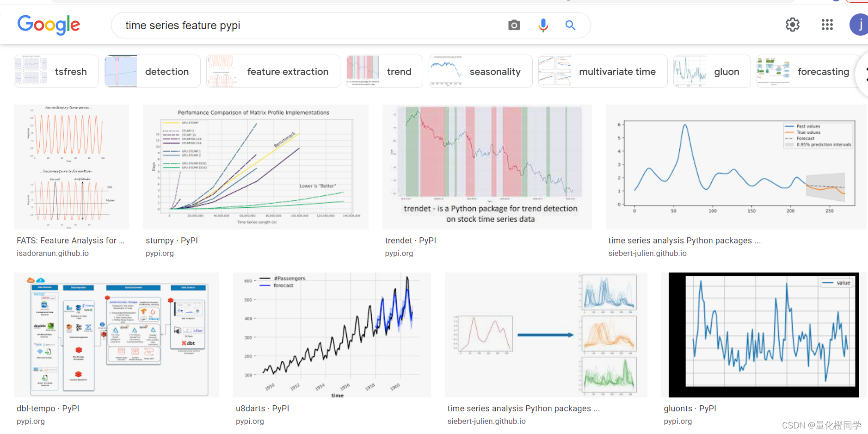
Task: Open dbl-tempo architecture diagram image
Action: pos(117,335)
